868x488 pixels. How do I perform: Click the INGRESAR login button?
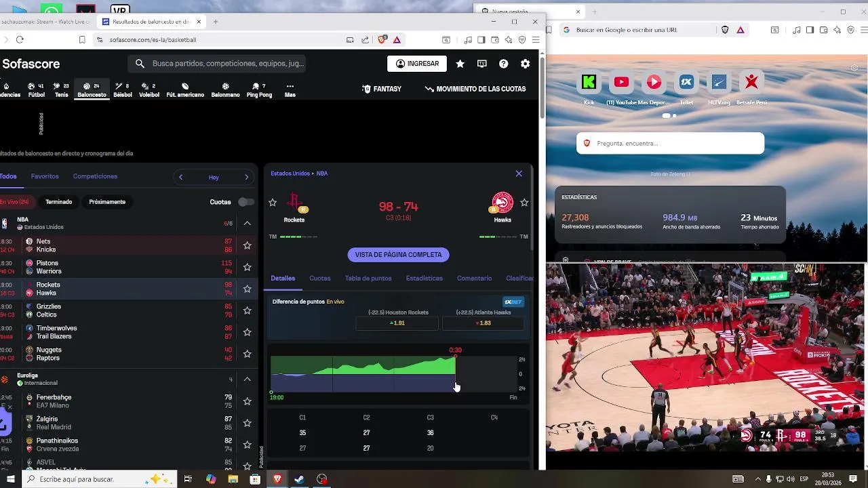(x=417, y=64)
